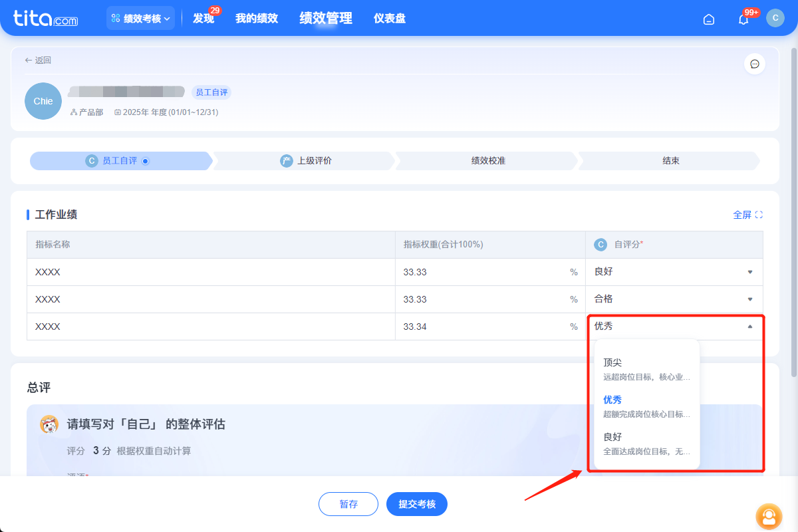Select 良好 from the open rating list
Image resolution: width=798 pixels, height=532 pixels.
click(x=612, y=438)
